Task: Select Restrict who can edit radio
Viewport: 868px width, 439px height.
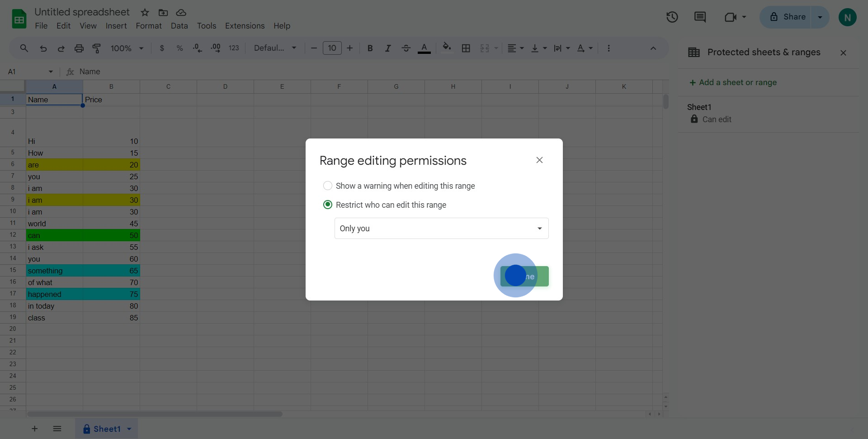Action: click(328, 205)
